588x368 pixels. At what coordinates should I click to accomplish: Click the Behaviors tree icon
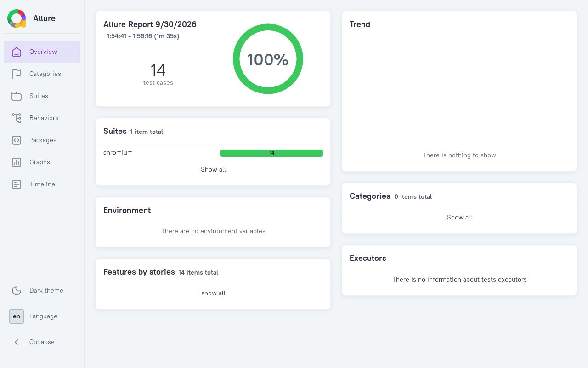[17, 118]
